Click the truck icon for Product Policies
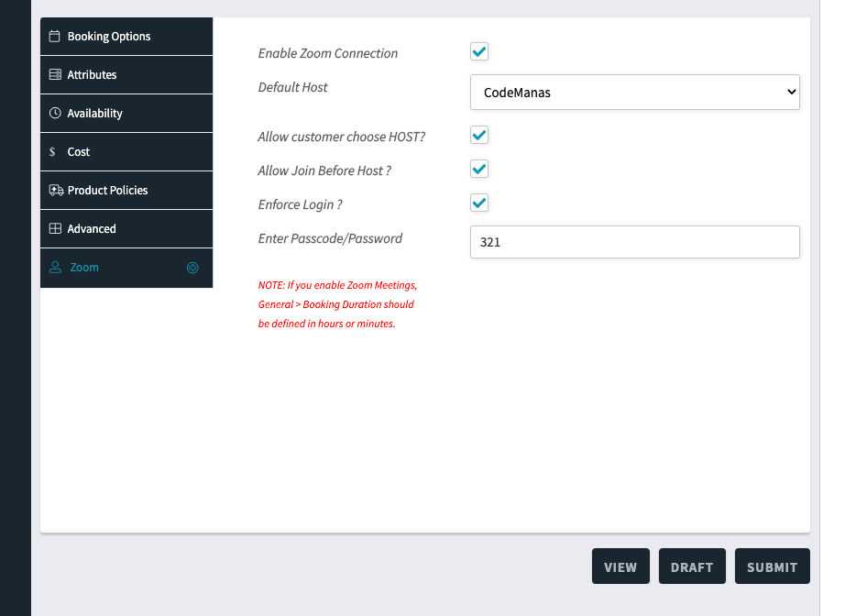Image resolution: width=856 pixels, height=616 pixels. coord(55,191)
